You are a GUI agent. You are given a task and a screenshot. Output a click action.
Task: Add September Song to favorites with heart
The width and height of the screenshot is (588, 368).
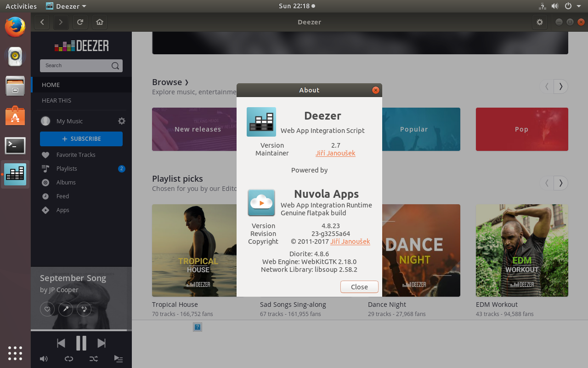(x=47, y=309)
